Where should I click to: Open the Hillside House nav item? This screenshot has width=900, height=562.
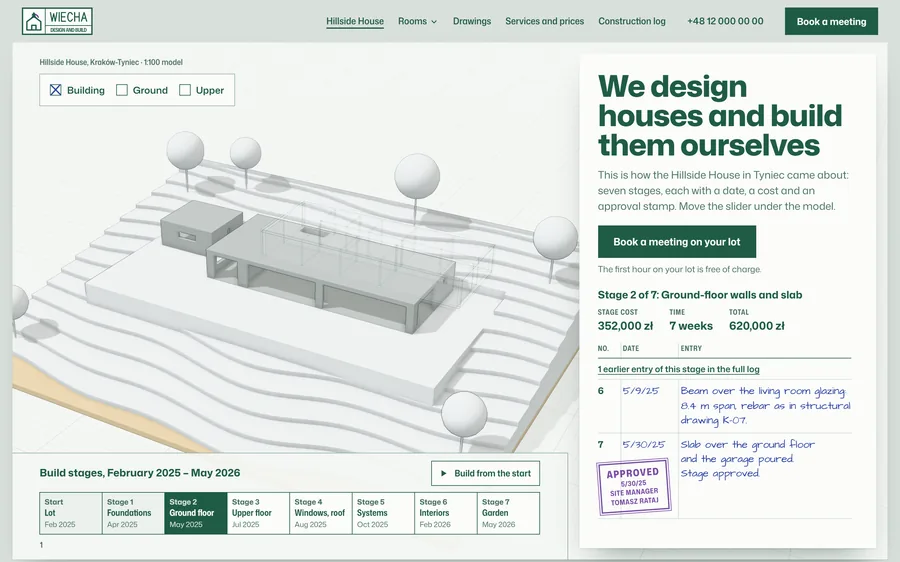click(355, 21)
